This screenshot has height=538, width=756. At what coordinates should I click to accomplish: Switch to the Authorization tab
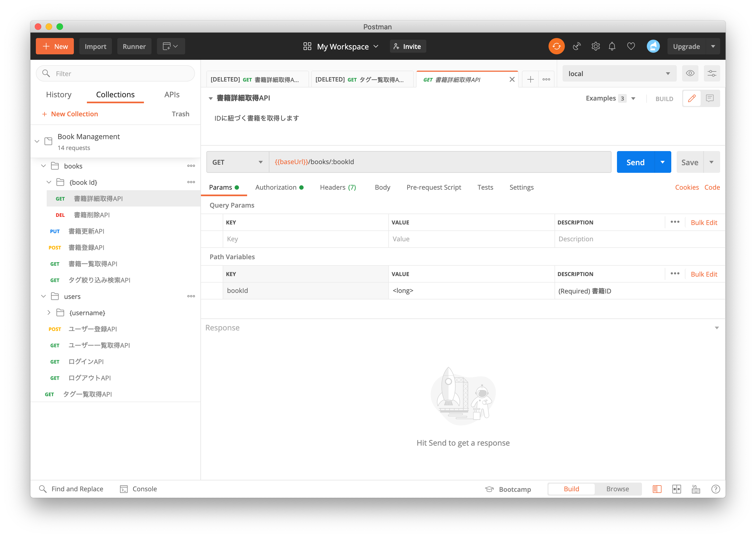(x=277, y=187)
